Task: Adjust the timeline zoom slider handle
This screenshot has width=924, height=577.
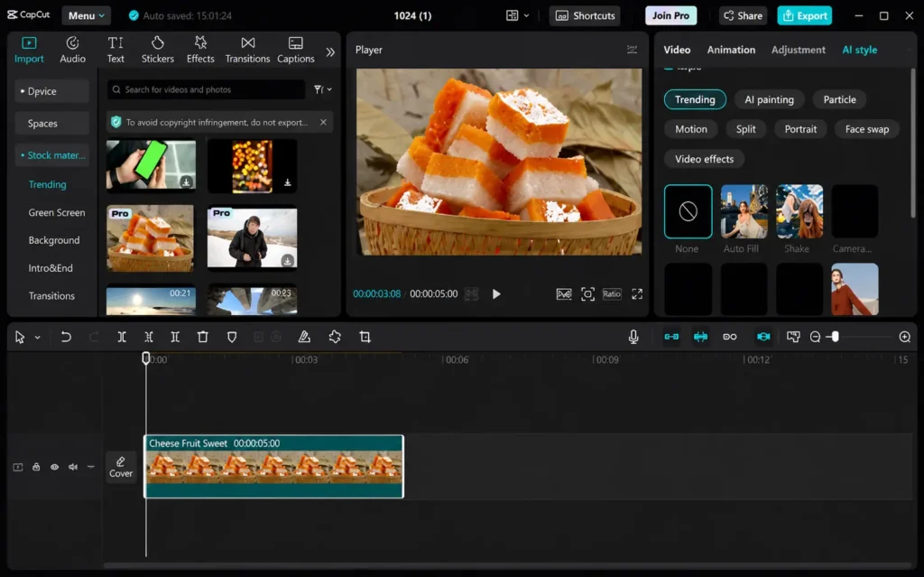Action: (x=835, y=337)
